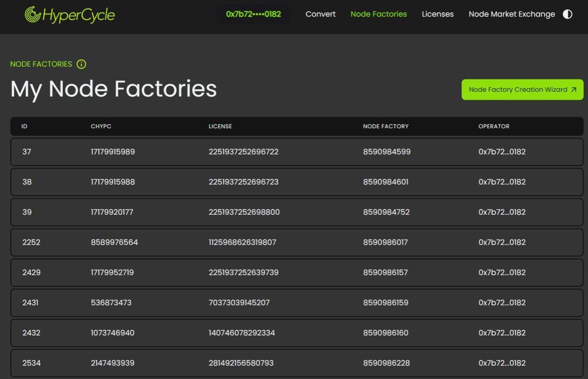Viewport: 588px width, 379px height.
Task: Click the NODE FACTORIES breadcrumb label
Action: tap(41, 64)
